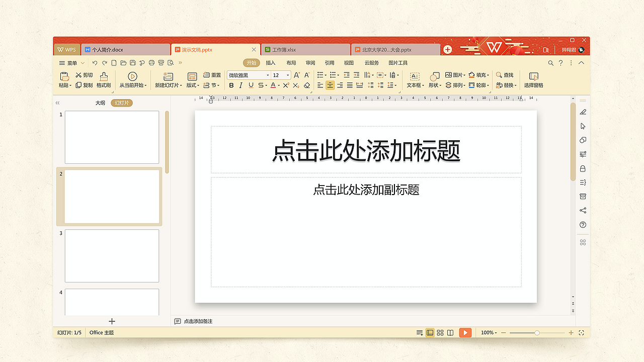Toggle Underline formatting

pyautogui.click(x=250, y=85)
